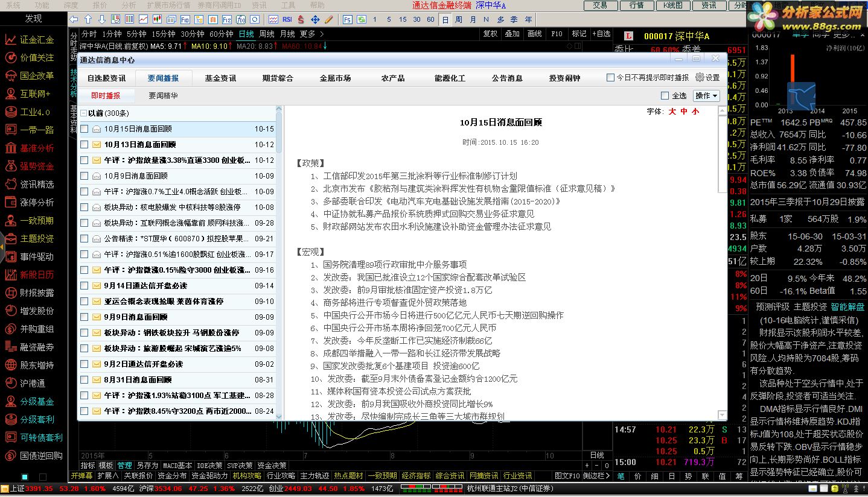Switch to 金属市场 tab

[x=335, y=78]
